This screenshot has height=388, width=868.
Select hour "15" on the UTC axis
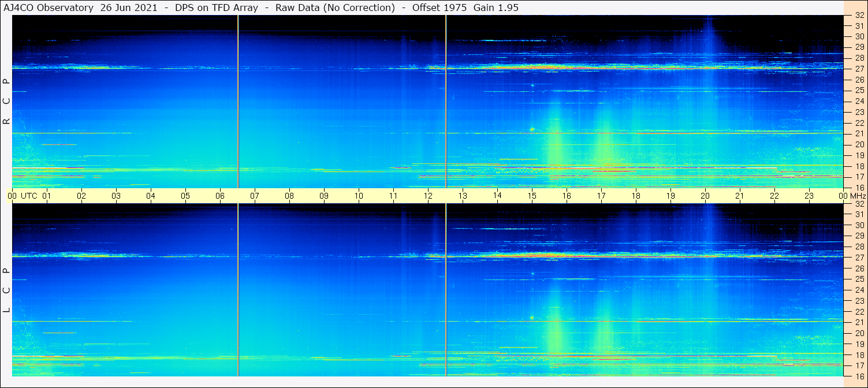click(532, 196)
